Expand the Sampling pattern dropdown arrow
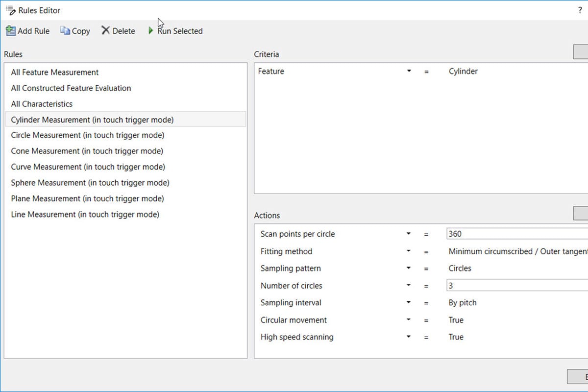 [x=409, y=269]
